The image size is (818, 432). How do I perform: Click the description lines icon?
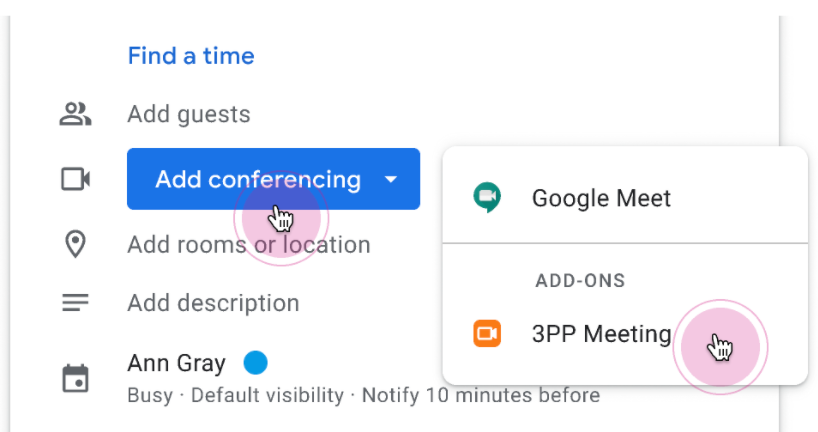tap(75, 303)
